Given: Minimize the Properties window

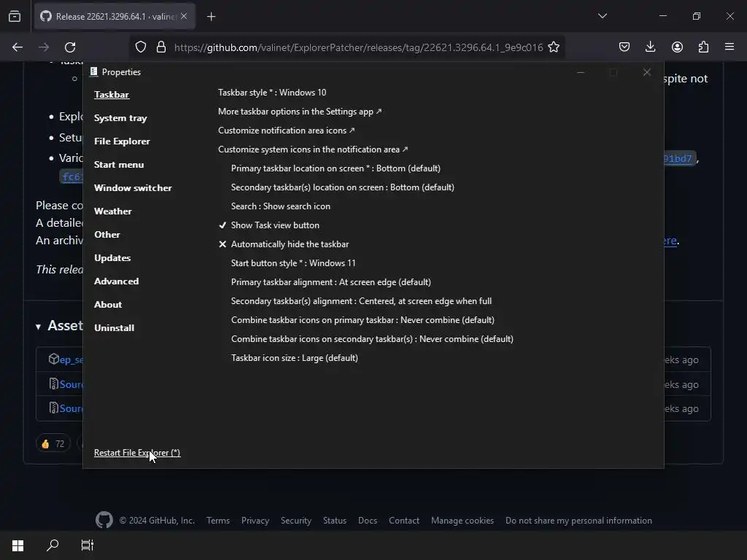Looking at the screenshot, I should (580, 72).
